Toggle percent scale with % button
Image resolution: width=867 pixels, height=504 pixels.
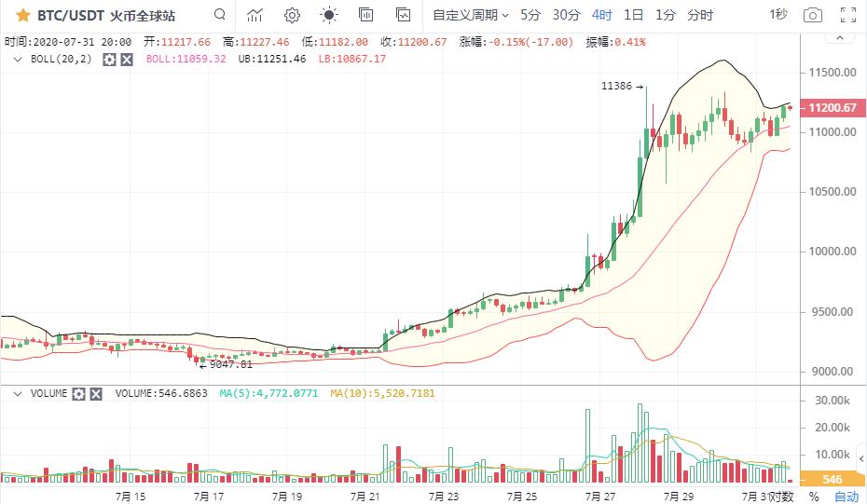coord(813,497)
